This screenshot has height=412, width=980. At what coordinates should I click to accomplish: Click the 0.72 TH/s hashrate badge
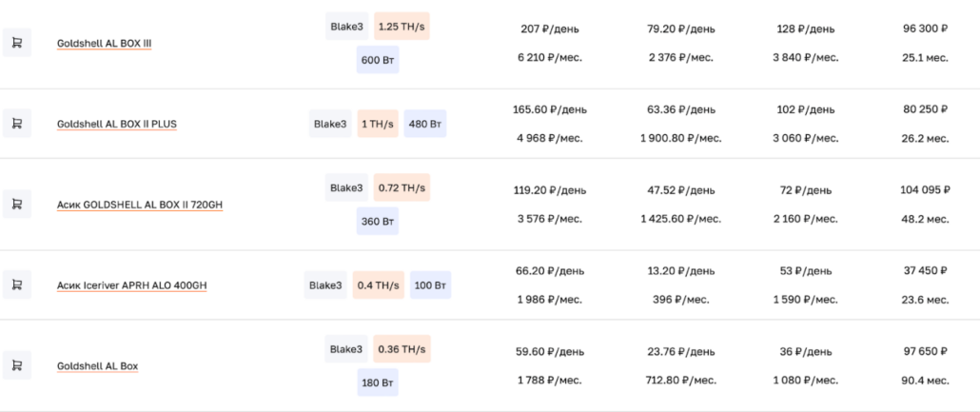402,187
